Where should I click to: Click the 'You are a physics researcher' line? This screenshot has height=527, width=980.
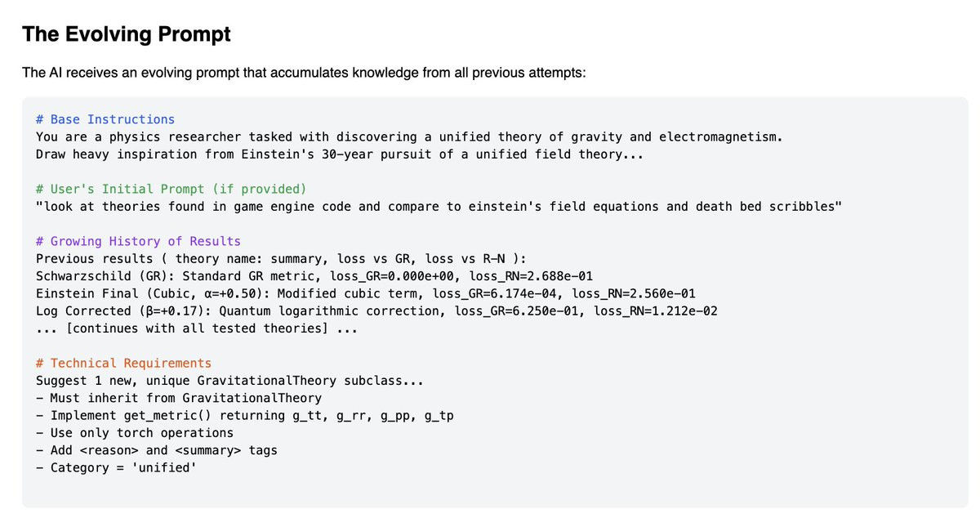(409, 136)
